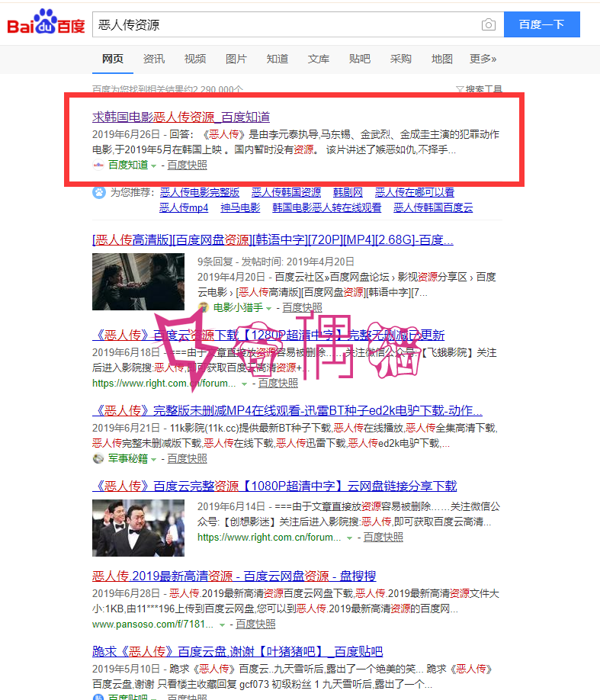Switch to the 资讯 tab
Viewport: 600px width, 700px height.
pos(154,59)
